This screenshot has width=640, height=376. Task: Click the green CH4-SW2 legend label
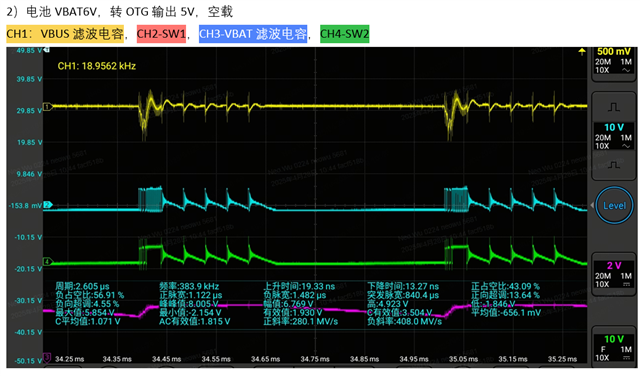344,34
